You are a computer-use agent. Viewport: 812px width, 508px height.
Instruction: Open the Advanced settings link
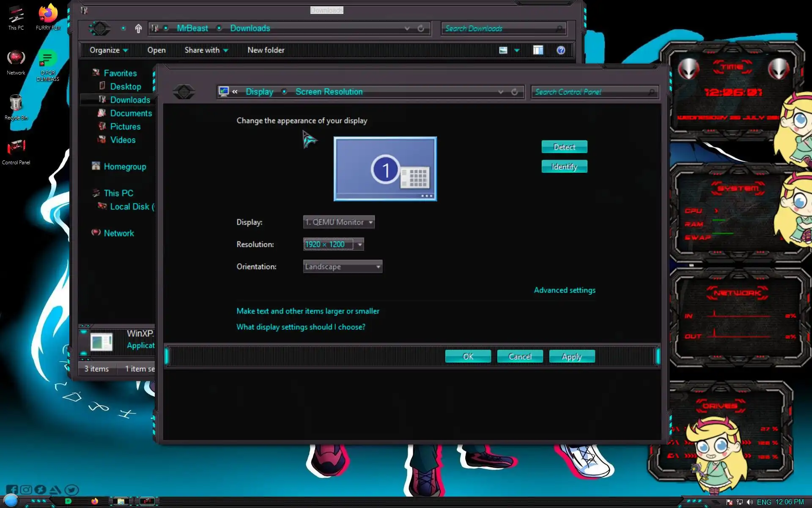click(x=564, y=290)
